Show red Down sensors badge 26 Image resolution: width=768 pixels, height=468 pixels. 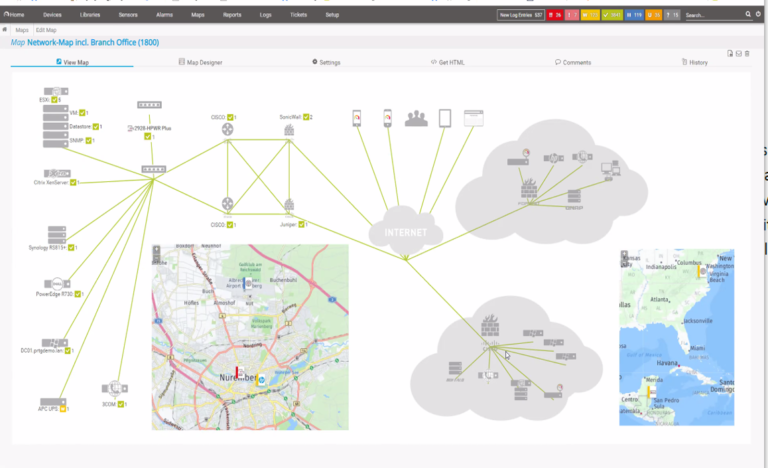click(x=555, y=15)
